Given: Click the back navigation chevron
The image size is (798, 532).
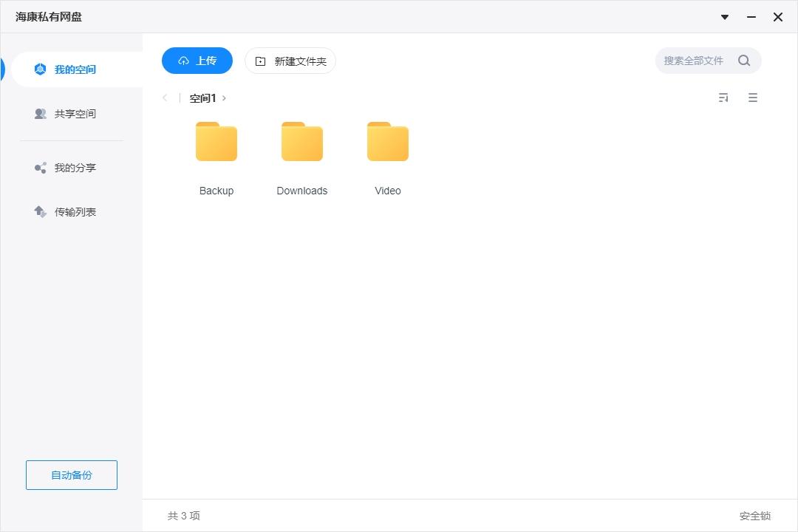Looking at the screenshot, I should coord(165,98).
